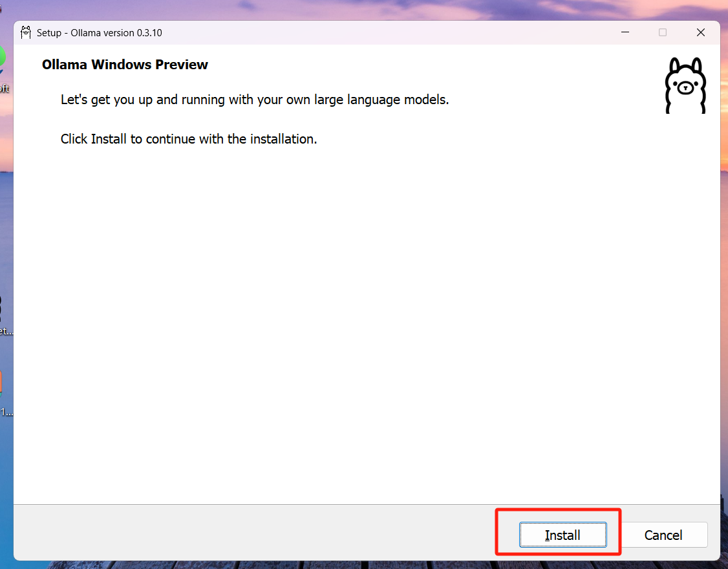
Task: Click the text about large language models
Action: point(254,100)
